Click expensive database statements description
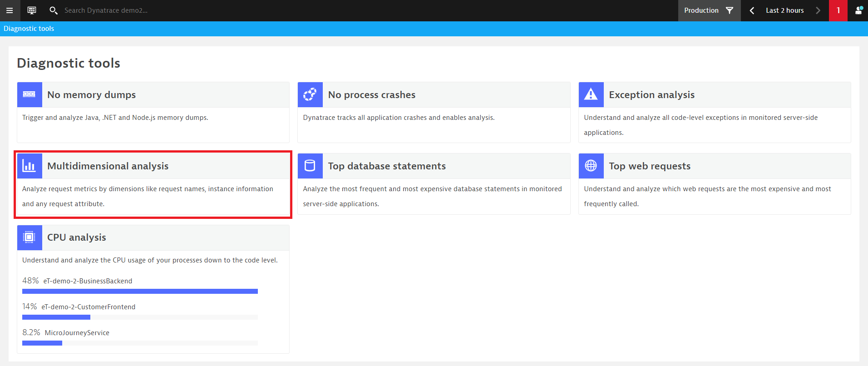Screen dimensions: 868x366 click(432, 196)
